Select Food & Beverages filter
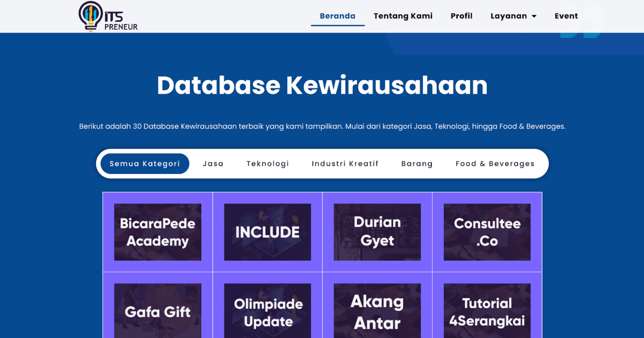 [495, 164]
